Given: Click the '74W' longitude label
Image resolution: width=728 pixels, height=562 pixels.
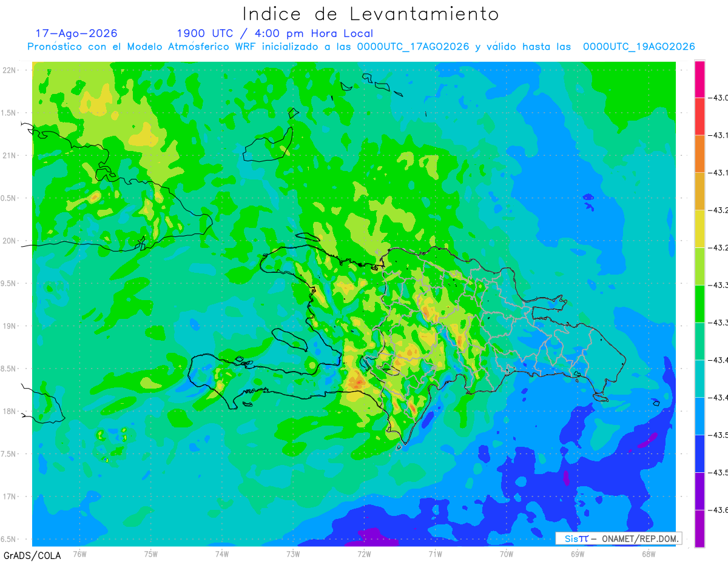Looking at the screenshot, I should pos(222,553).
